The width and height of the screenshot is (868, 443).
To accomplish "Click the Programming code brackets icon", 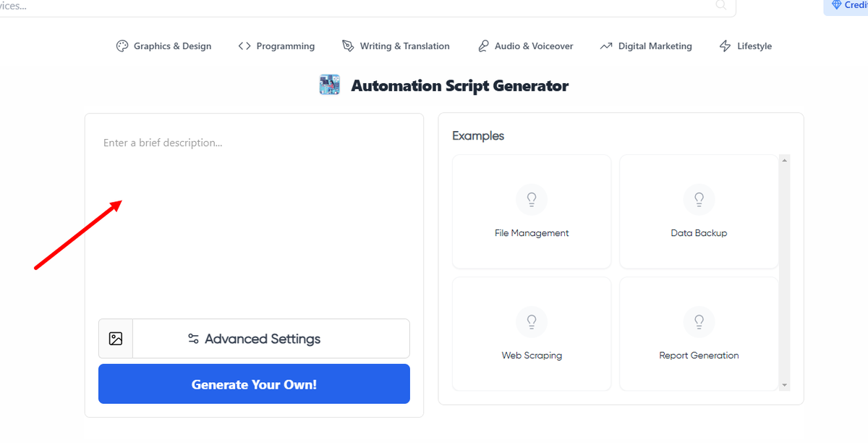I will (244, 46).
